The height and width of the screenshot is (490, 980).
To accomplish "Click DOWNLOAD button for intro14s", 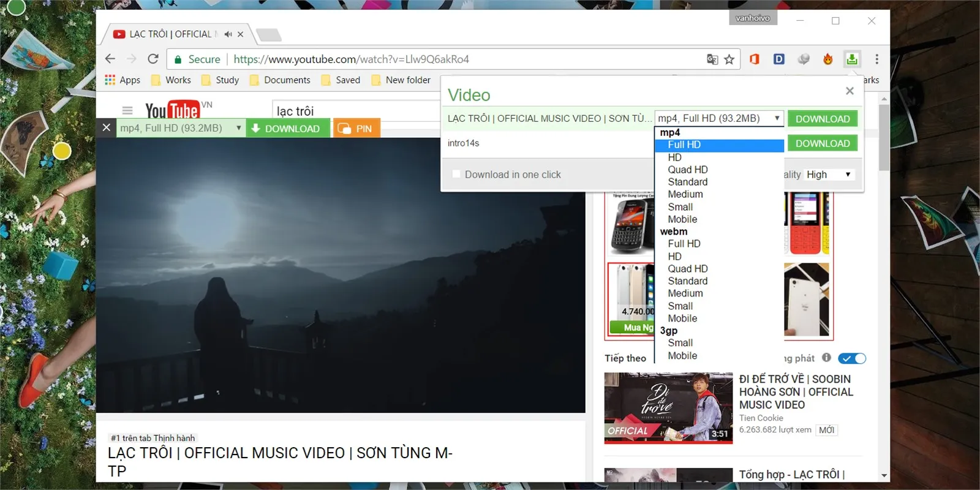I will 823,143.
